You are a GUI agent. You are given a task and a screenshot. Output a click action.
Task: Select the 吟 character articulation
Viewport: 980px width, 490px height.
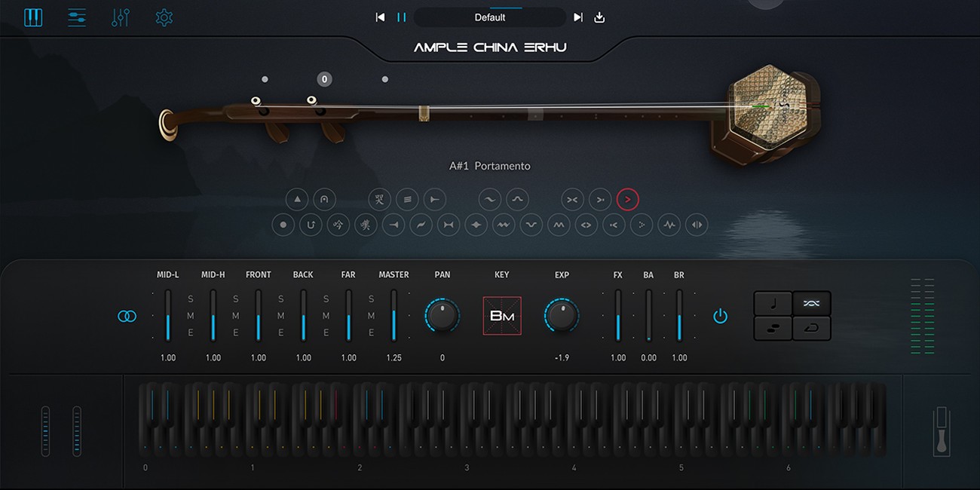[x=338, y=225]
